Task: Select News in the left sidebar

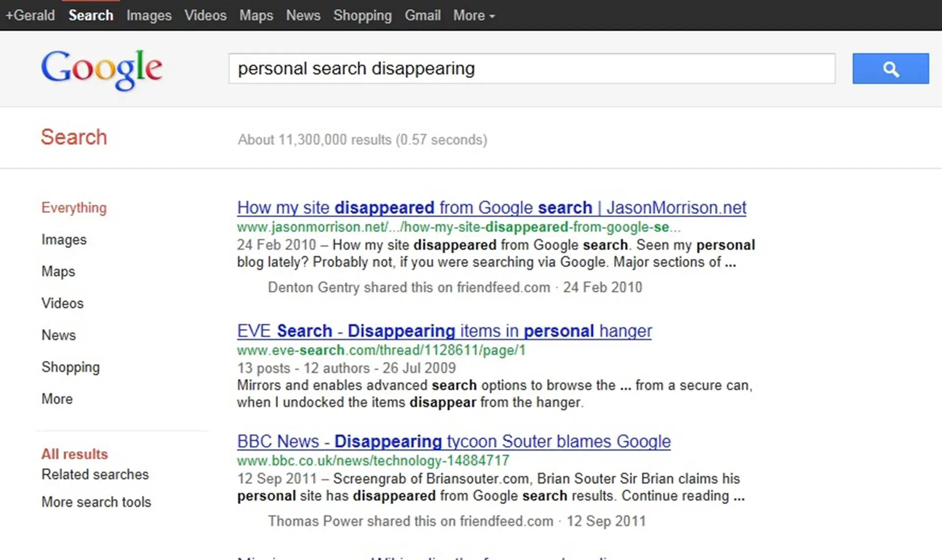Action: [59, 335]
